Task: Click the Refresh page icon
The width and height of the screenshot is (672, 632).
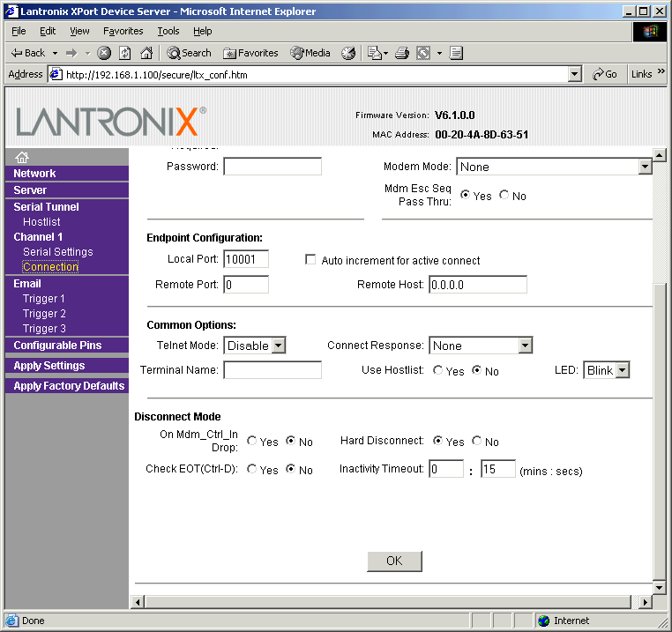Action: pyautogui.click(x=124, y=53)
